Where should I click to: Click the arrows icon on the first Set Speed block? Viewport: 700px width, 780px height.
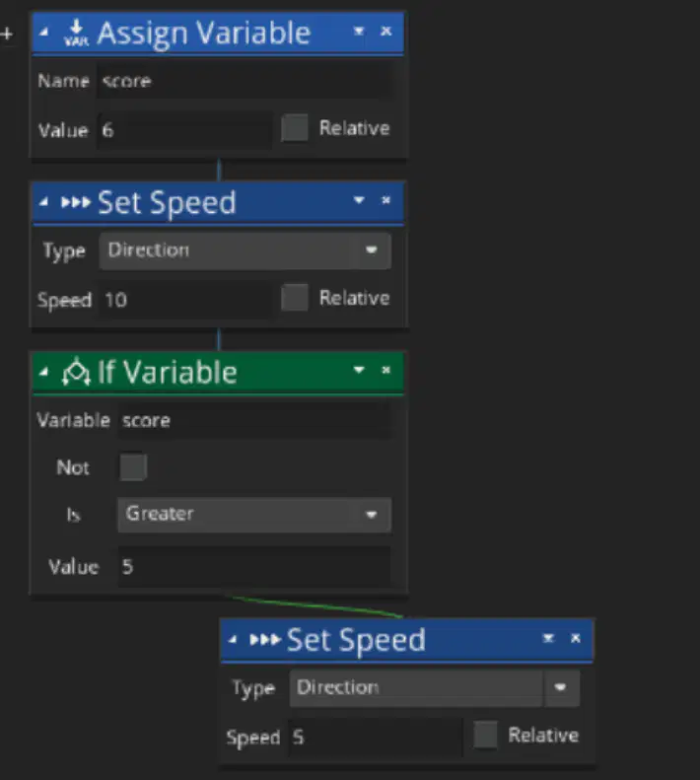tap(76, 202)
